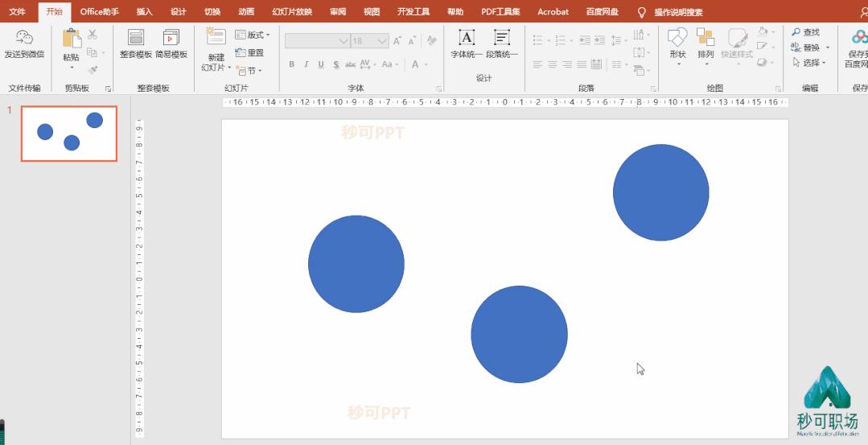This screenshot has height=445, width=868.
Task: Expand the Section (节) dropdown
Action: (249, 71)
